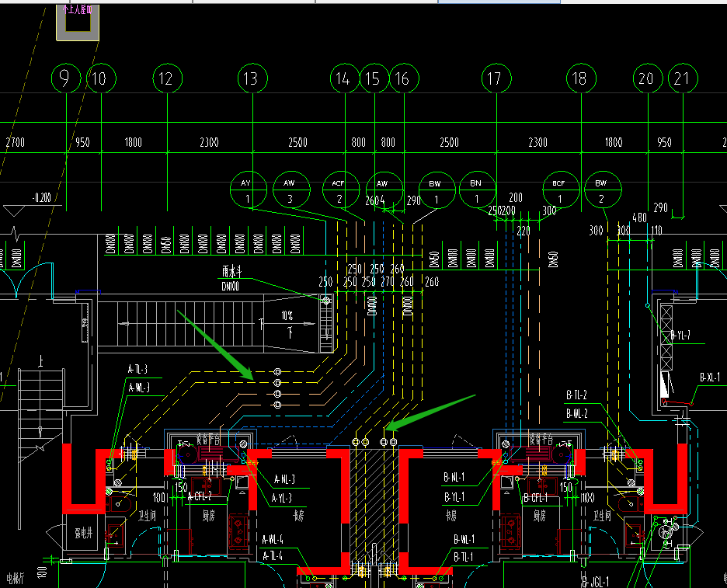Select the 上 stair direction label
Viewport: 727px width, 588px height.
coord(41,361)
